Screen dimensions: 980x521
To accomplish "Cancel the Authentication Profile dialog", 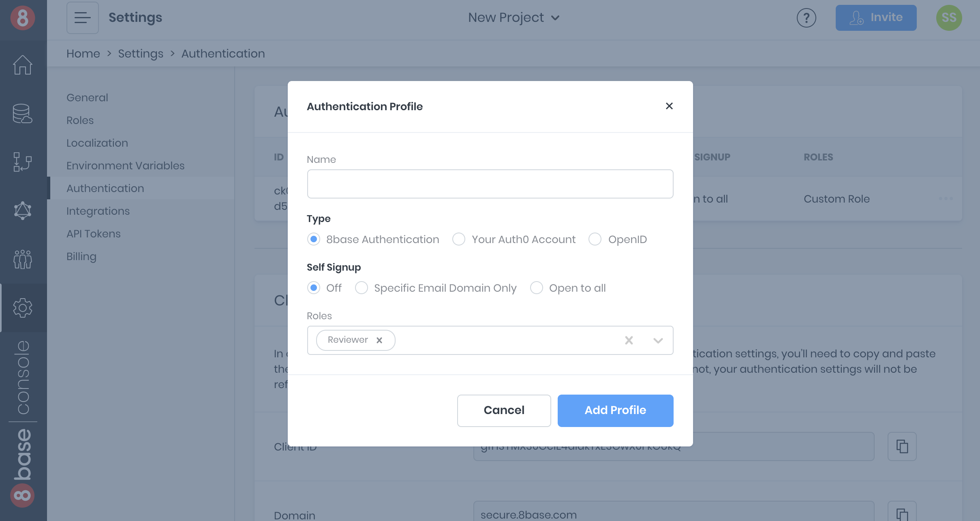I will tap(504, 410).
